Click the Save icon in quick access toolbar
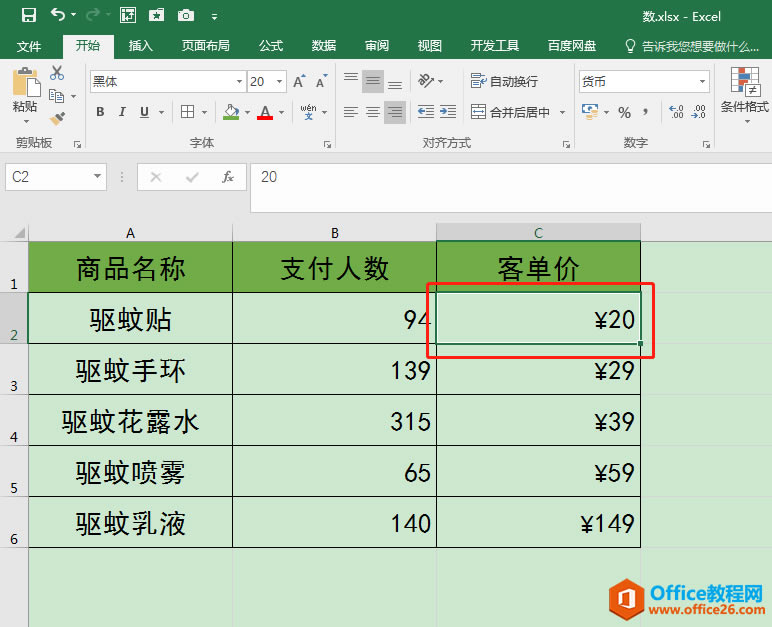The image size is (772, 627). [28, 15]
